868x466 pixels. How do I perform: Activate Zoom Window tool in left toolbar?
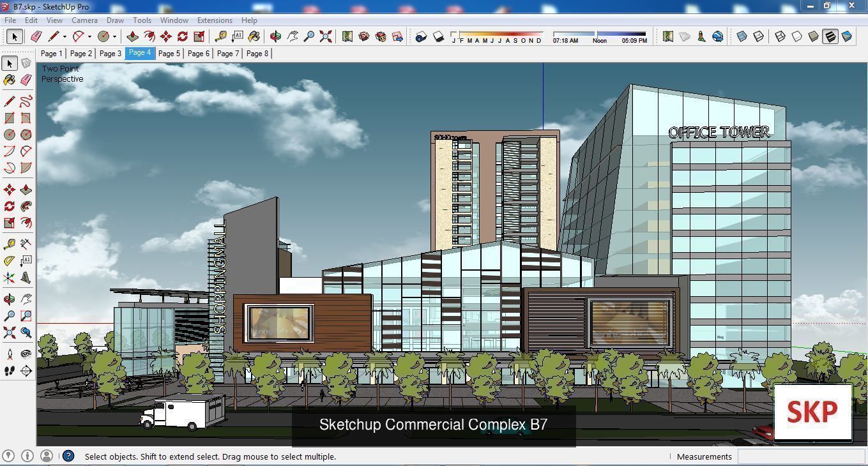(x=26, y=316)
